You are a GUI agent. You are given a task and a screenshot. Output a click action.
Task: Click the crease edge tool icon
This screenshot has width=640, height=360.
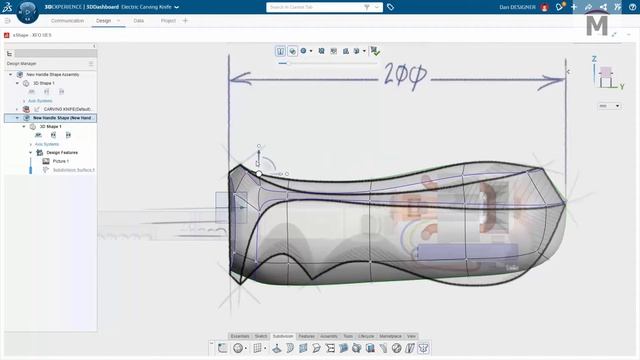click(383, 348)
